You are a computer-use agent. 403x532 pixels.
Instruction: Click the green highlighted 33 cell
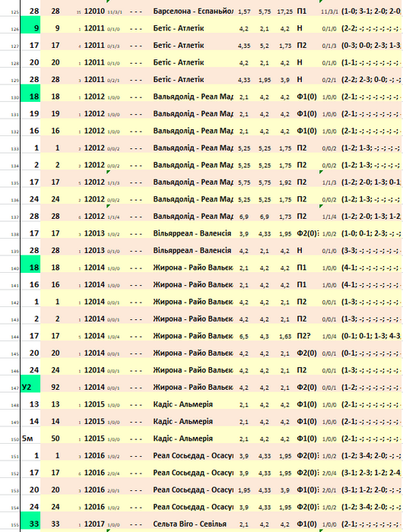tap(30, 521)
